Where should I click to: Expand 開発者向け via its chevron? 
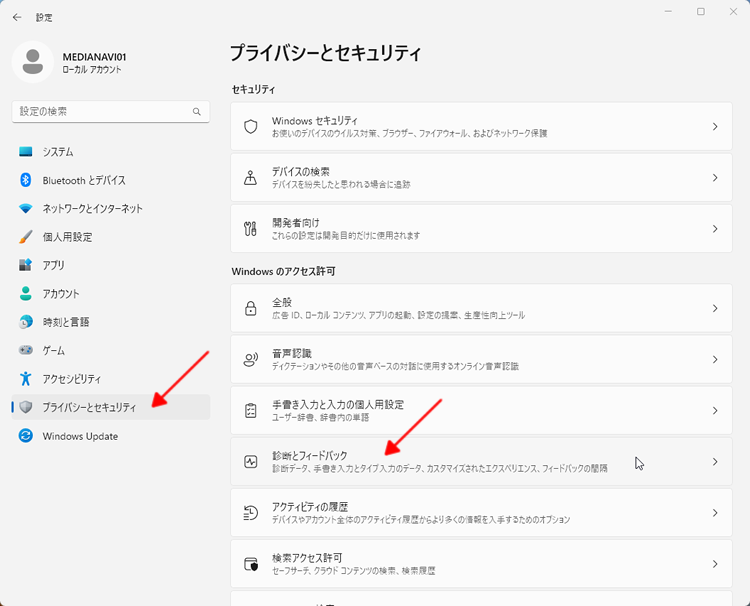(715, 229)
